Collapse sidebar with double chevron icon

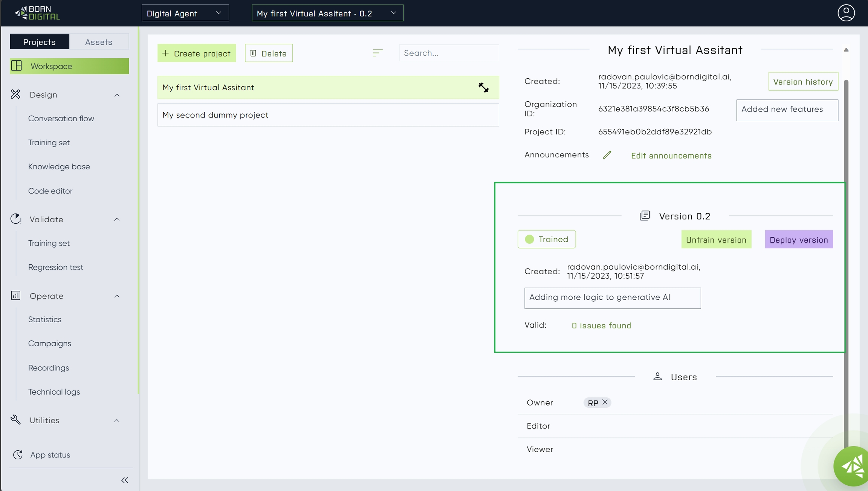125,480
